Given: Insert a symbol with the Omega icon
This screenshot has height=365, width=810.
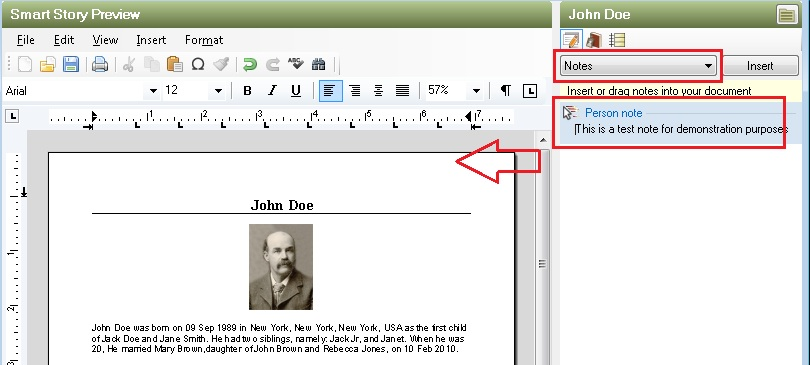Looking at the screenshot, I should [x=198, y=65].
